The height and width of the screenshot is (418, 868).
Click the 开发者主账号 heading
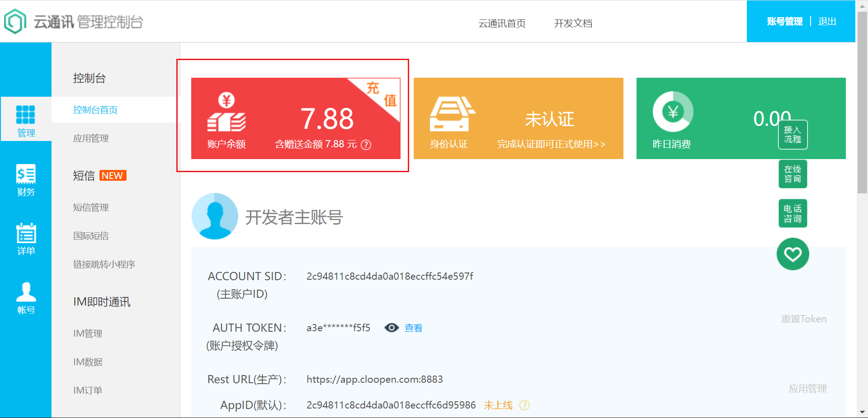[294, 217]
